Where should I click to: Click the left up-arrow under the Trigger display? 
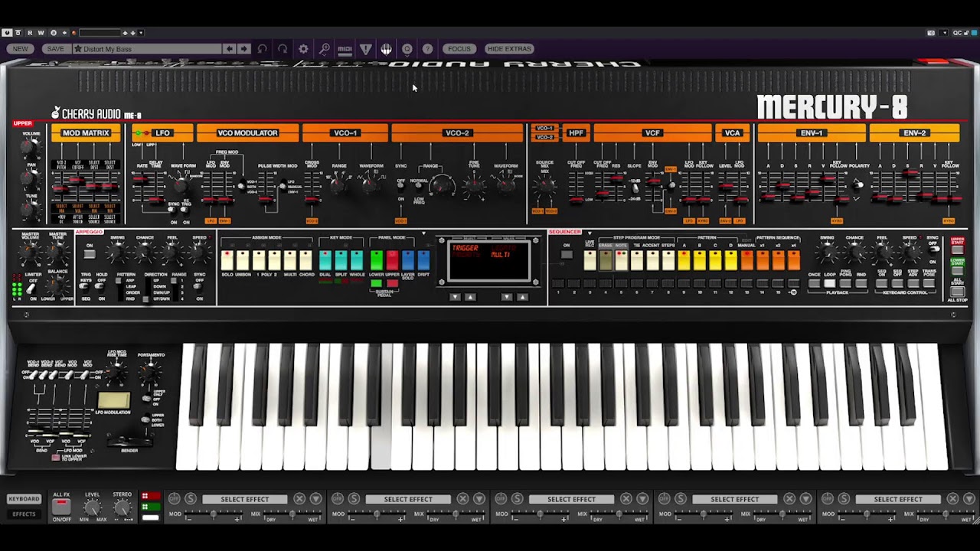tap(470, 297)
